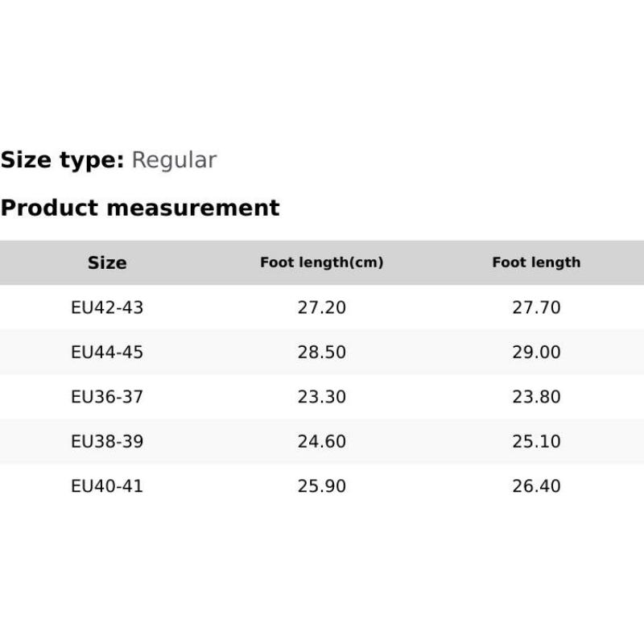The height and width of the screenshot is (644, 644).
Task: Click the 27.70 value in last column
Action: [x=536, y=308]
